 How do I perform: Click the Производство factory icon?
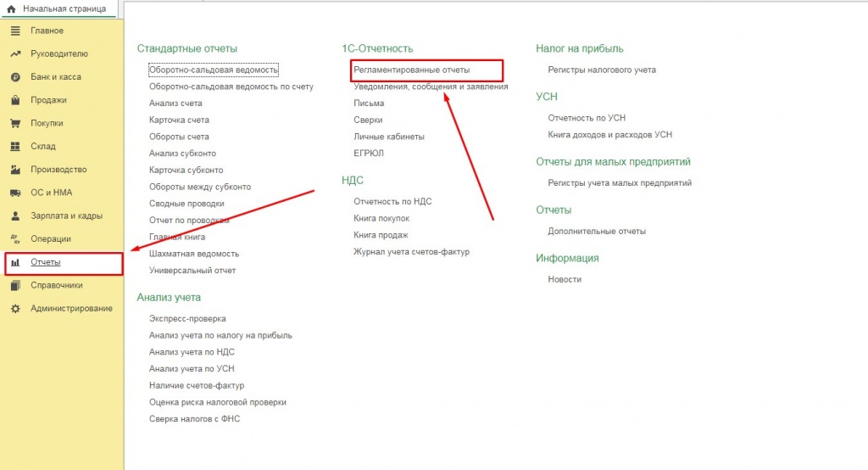click(15, 170)
